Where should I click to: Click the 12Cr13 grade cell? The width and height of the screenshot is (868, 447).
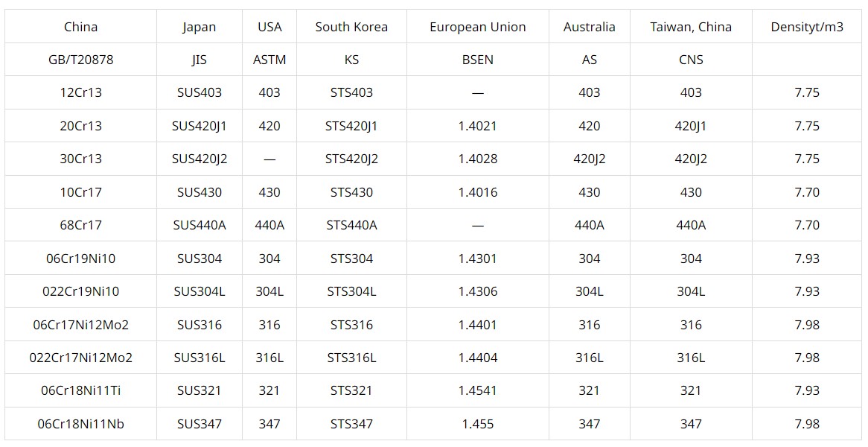[80, 92]
